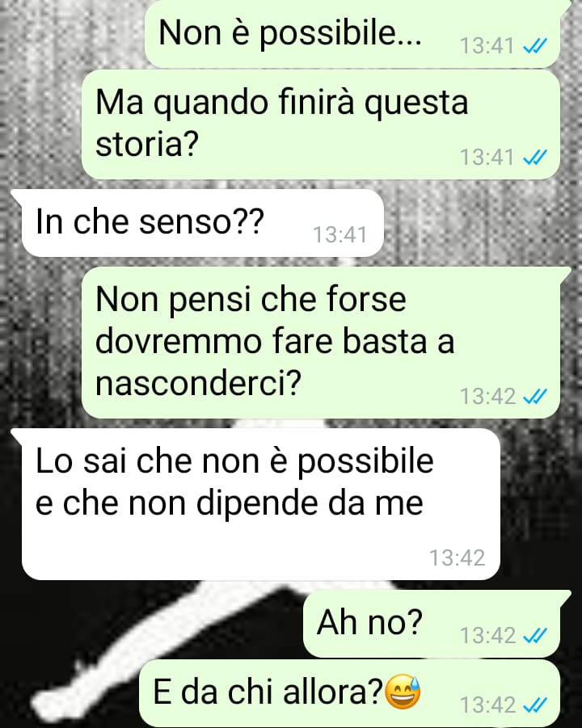
Task: Tap the 13:41 timestamp on 'Non è possibile...'
Action: pyautogui.click(x=487, y=45)
